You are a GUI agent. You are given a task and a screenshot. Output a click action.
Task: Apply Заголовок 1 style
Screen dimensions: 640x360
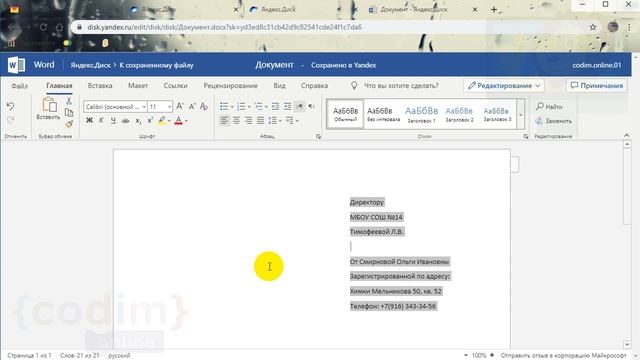pyautogui.click(x=422, y=114)
